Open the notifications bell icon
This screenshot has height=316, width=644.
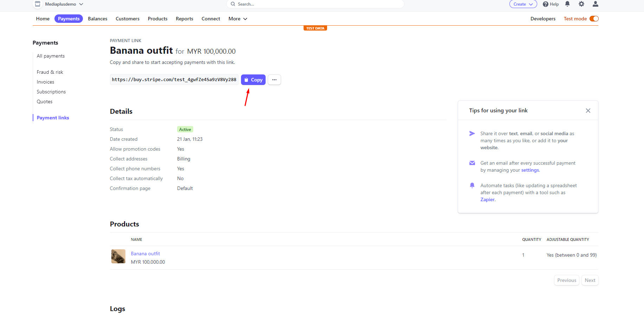point(567,4)
